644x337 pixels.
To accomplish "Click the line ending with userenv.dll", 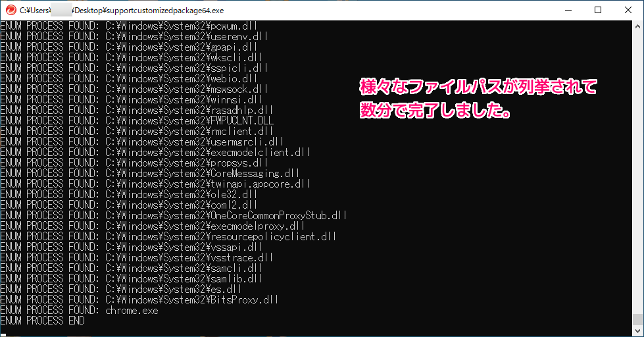I will click(x=134, y=36).
